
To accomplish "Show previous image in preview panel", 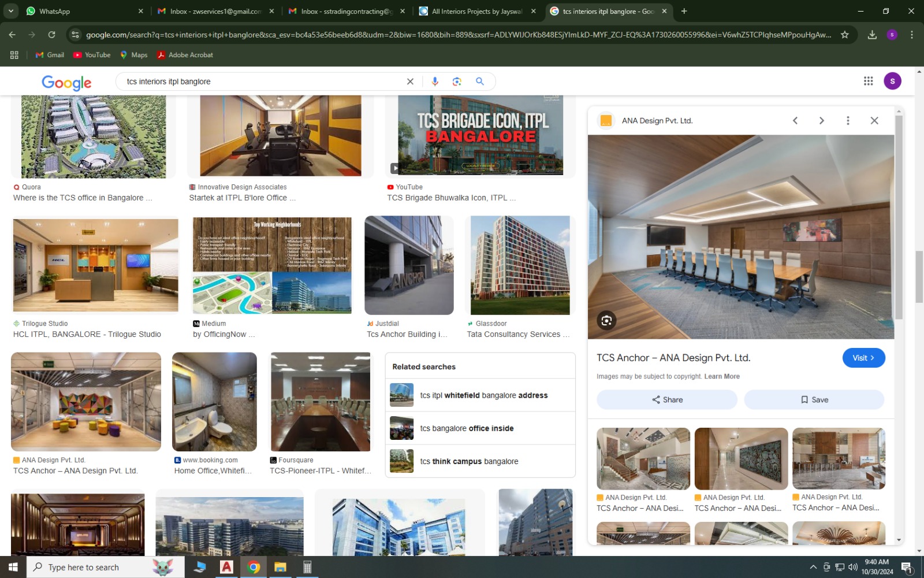I will click(x=795, y=120).
